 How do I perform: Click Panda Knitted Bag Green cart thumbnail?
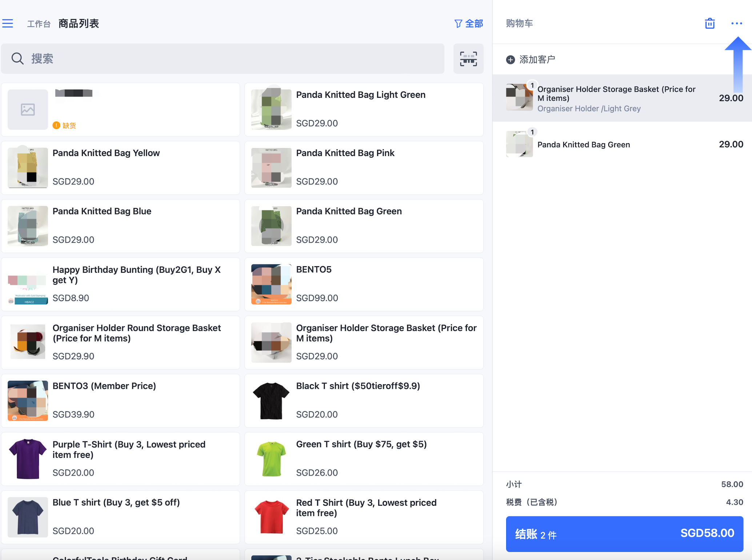point(519,144)
